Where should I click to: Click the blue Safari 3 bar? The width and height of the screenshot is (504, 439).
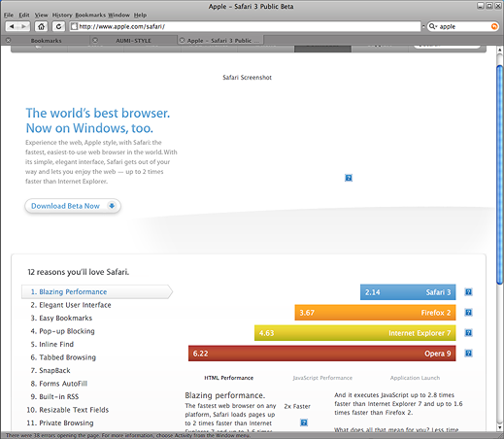coord(408,292)
